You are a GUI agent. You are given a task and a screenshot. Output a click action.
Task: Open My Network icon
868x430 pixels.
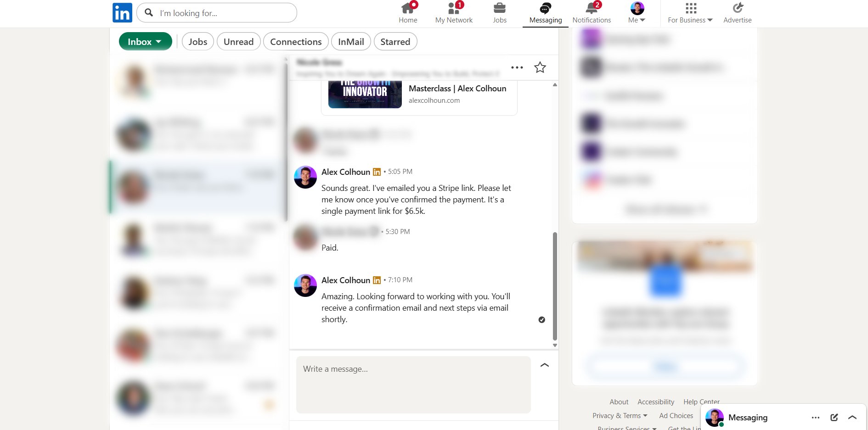click(454, 8)
